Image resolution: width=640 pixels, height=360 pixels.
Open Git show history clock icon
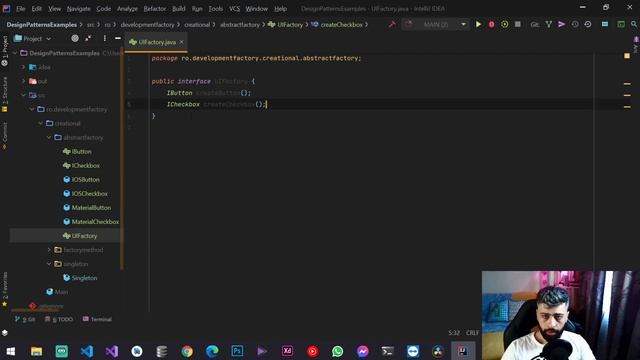[575, 24]
